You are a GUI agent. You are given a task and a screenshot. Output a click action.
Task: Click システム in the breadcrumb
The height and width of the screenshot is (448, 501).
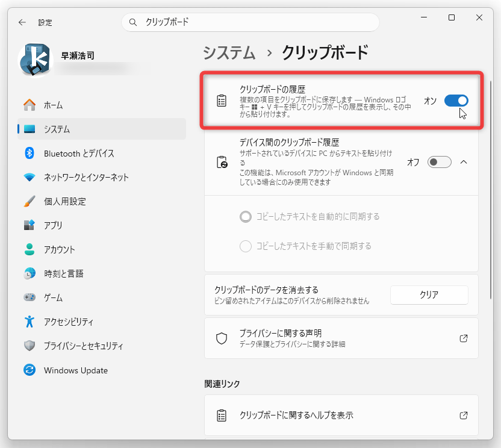[229, 53]
